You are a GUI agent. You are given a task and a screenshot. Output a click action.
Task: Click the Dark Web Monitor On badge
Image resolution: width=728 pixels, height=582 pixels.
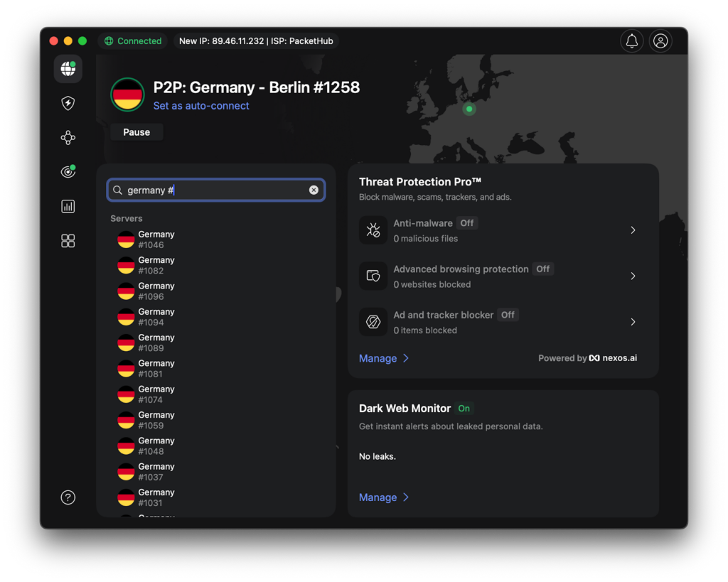tap(464, 409)
